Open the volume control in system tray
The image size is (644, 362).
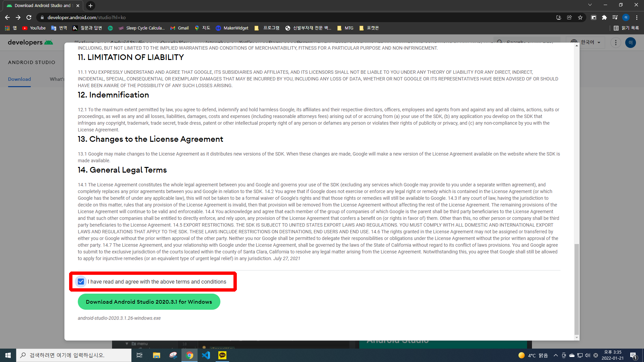coord(588,355)
